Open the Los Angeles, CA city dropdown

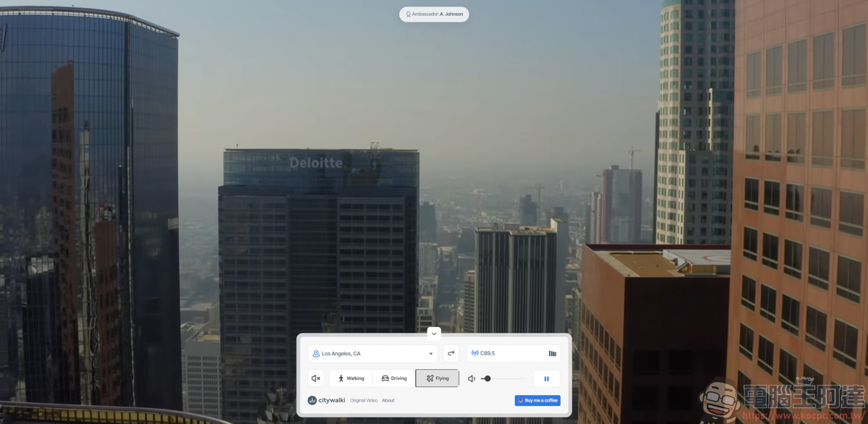click(373, 354)
